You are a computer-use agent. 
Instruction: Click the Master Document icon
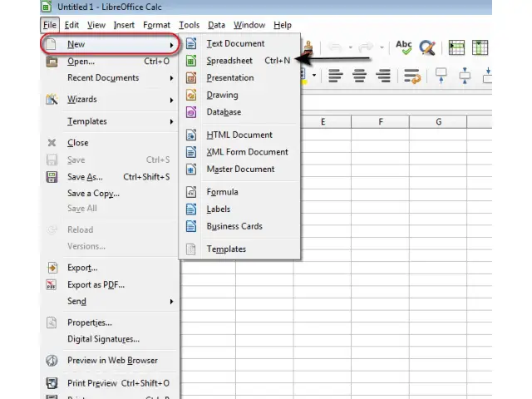(x=191, y=169)
